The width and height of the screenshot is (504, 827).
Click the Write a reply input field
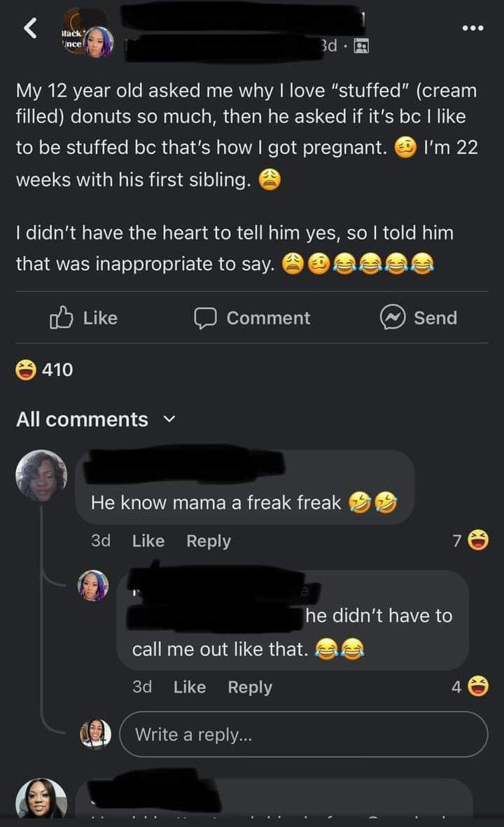click(x=303, y=734)
